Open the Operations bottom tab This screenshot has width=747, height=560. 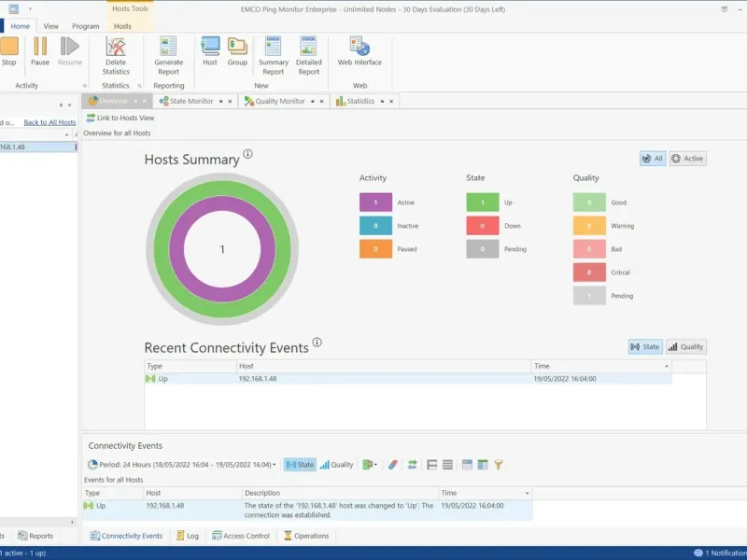click(x=306, y=536)
